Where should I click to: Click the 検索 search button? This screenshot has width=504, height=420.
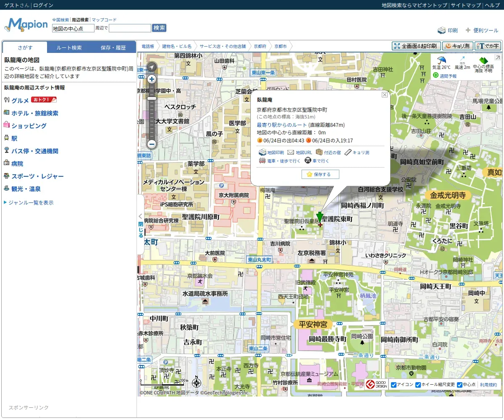(159, 28)
